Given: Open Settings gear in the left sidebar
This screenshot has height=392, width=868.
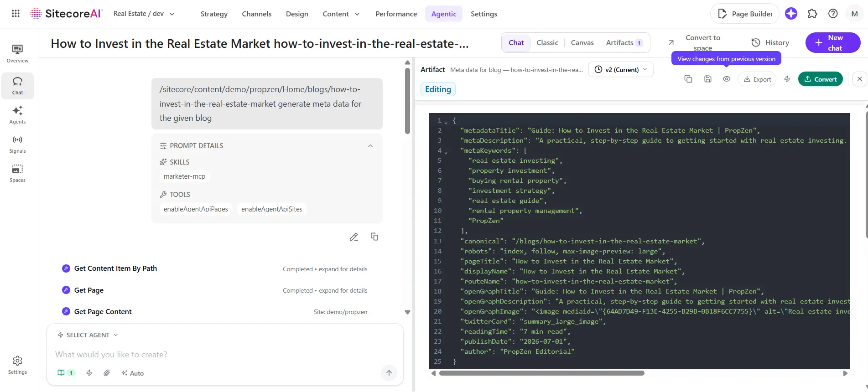Looking at the screenshot, I should [x=17, y=365].
